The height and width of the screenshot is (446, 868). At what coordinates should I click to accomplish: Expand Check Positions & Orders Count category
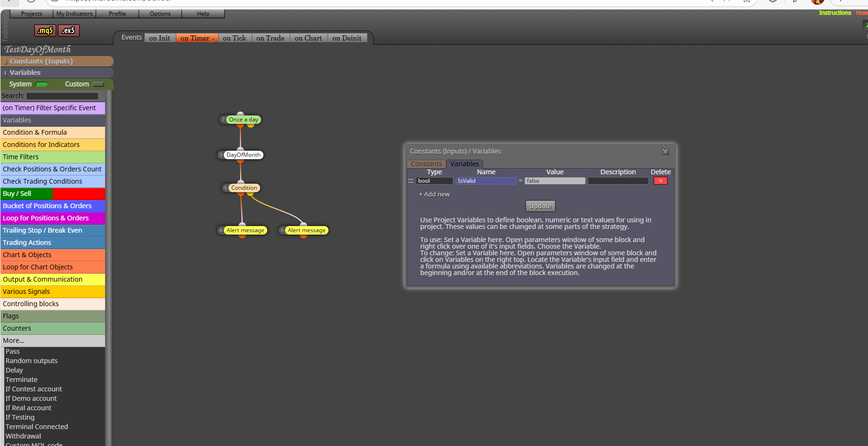pos(53,169)
